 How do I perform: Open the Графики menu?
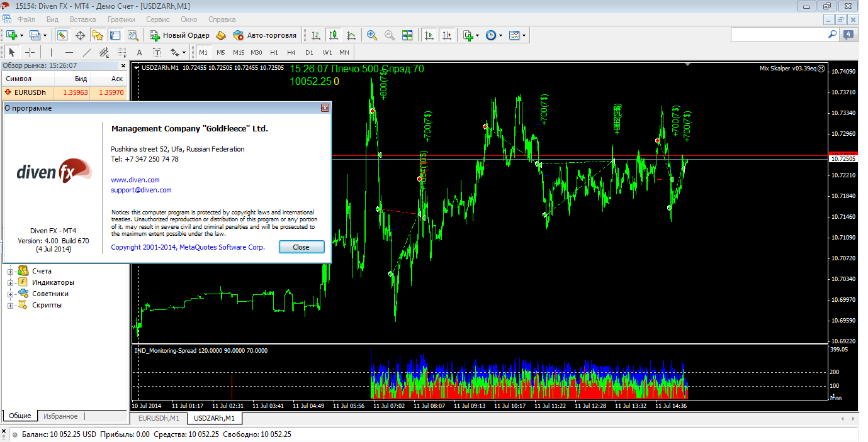(121, 19)
